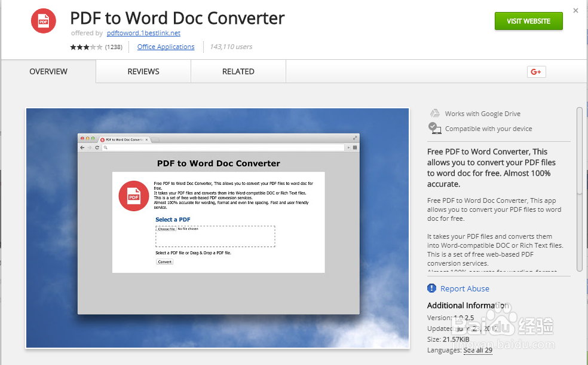Switch to the OVERVIEW tab
The height and width of the screenshot is (365, 588).
[48, 71]
